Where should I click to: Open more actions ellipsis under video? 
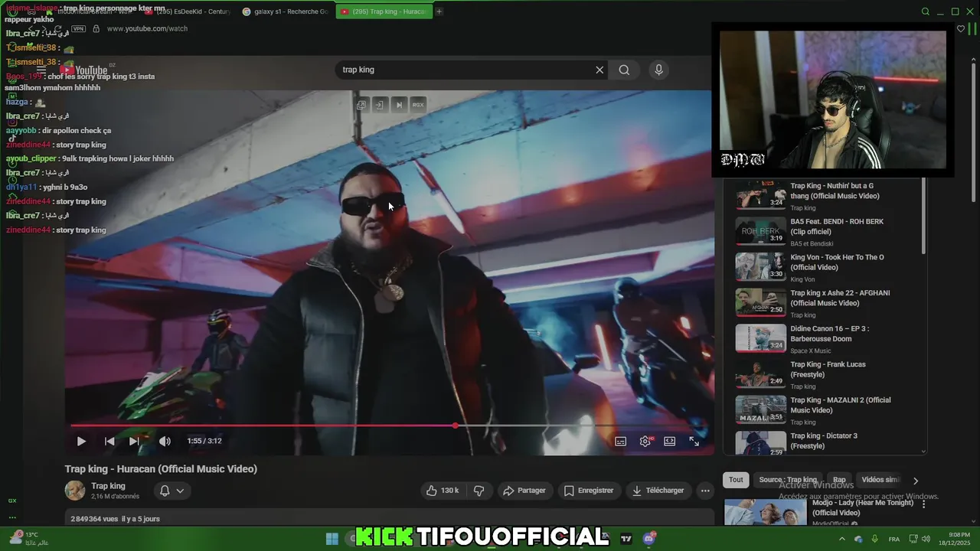[705, 491]
